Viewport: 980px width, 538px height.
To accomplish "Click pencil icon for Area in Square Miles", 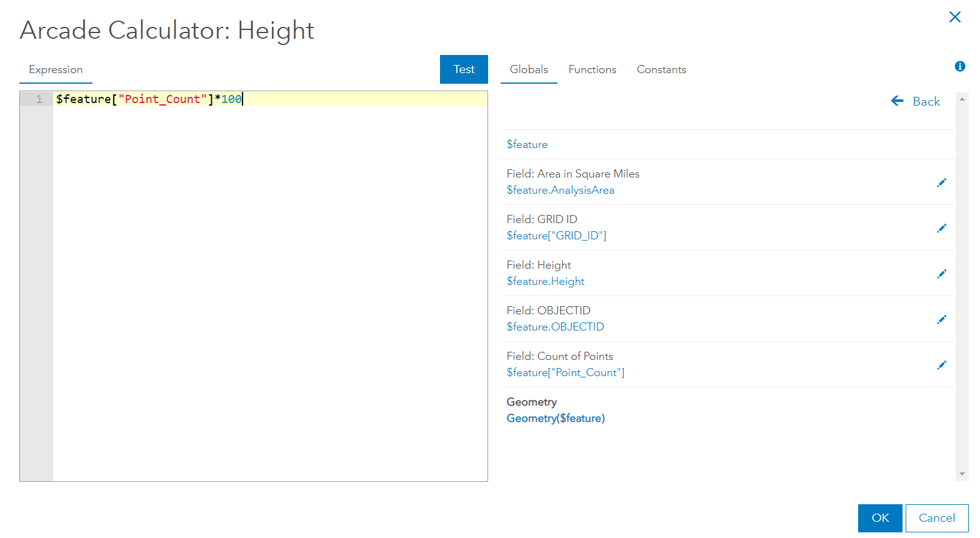I will tap(942, 182).
